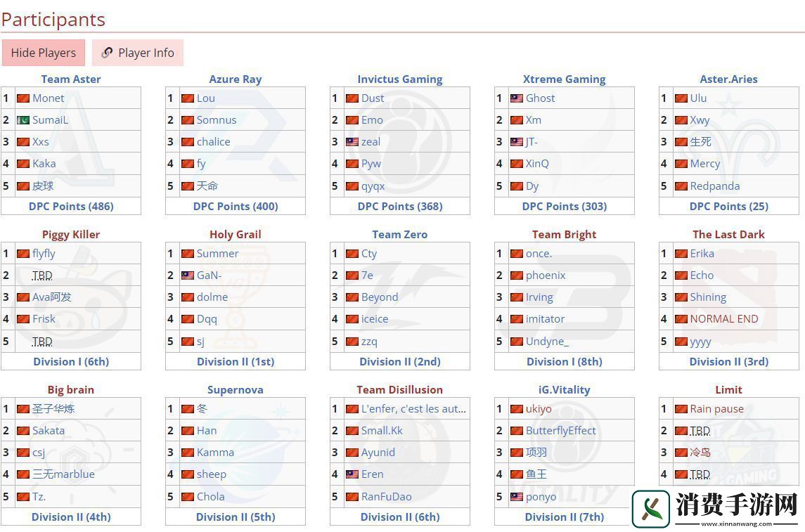Click the Division II (1st) link

235,362
